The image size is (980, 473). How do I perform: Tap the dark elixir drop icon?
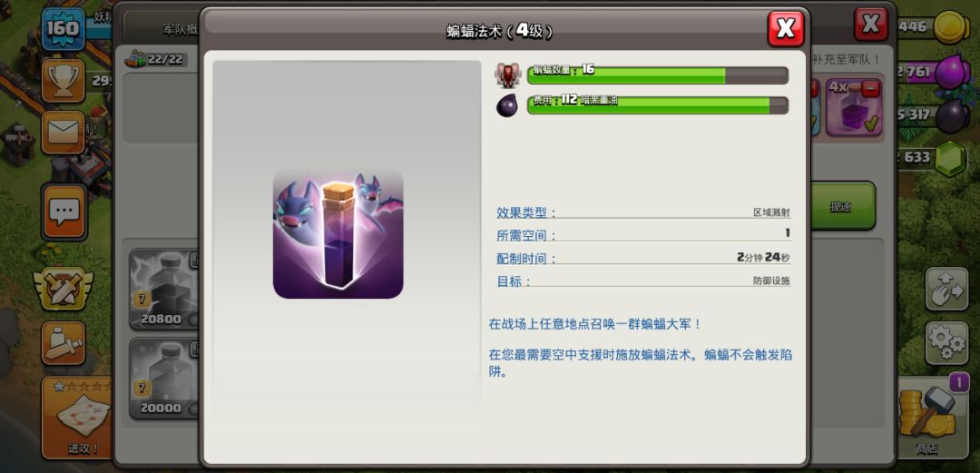click(x=507, y=105)
